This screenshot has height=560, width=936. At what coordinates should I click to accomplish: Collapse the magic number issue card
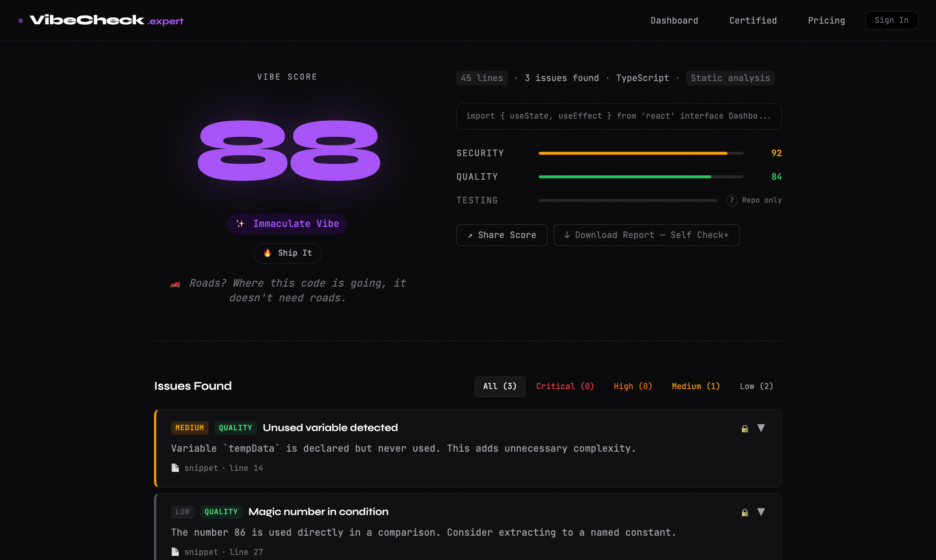pos(762,512)
